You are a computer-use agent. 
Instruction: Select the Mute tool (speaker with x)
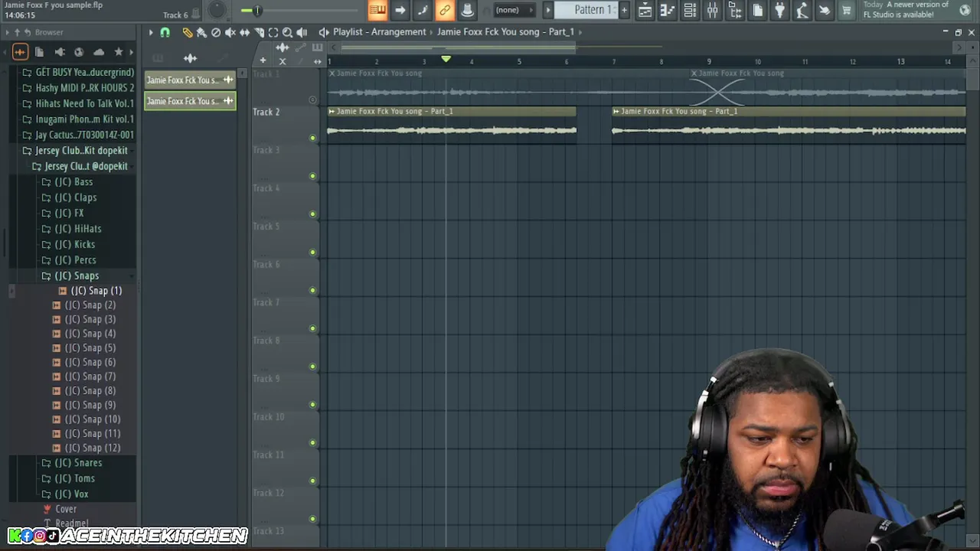pyautogui.click(x=230, y=32)
